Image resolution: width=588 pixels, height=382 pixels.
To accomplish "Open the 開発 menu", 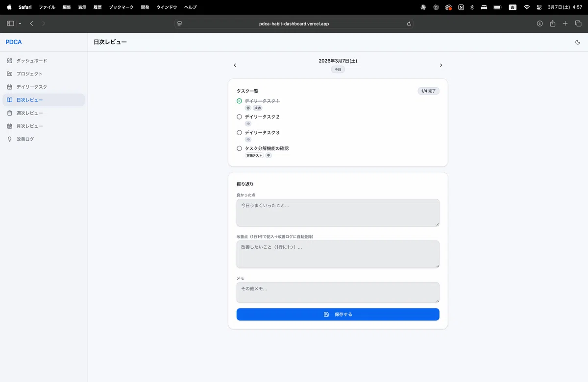I will tap(145, 7).
